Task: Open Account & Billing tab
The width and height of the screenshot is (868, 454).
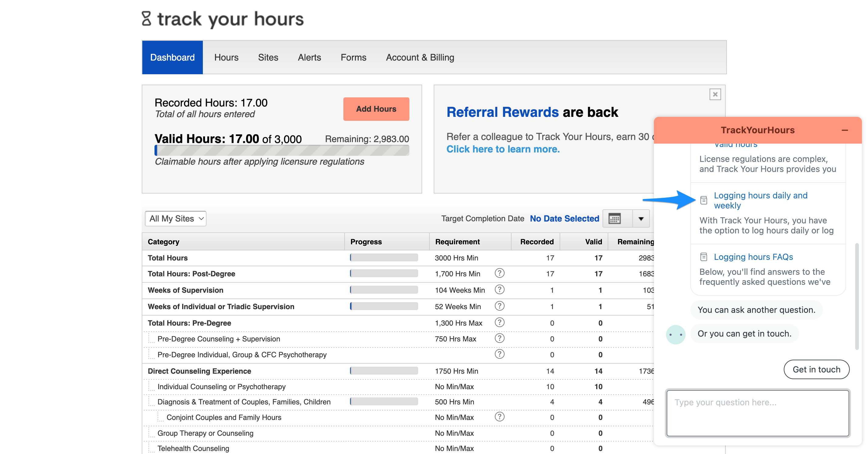Action: (420, 58)
